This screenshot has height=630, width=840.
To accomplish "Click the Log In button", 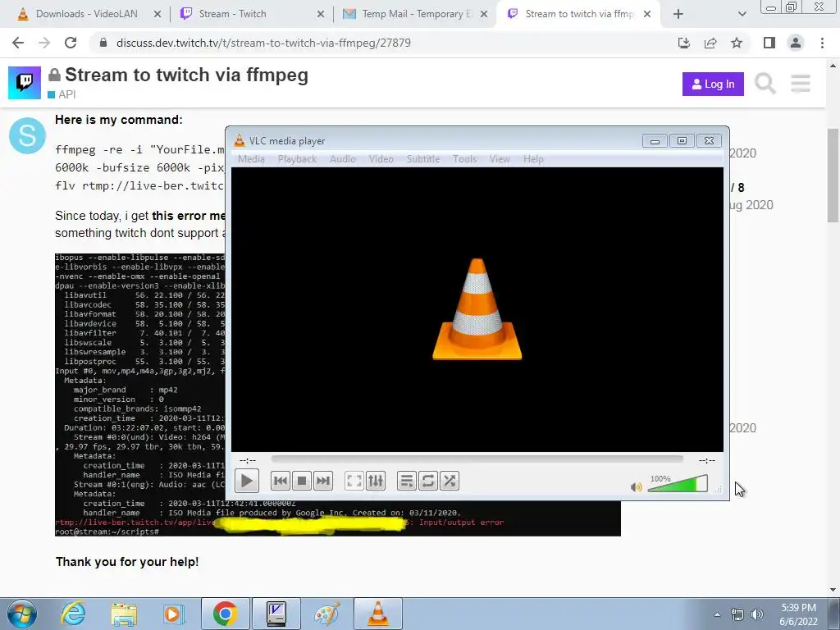I will [x=713, y=84].
